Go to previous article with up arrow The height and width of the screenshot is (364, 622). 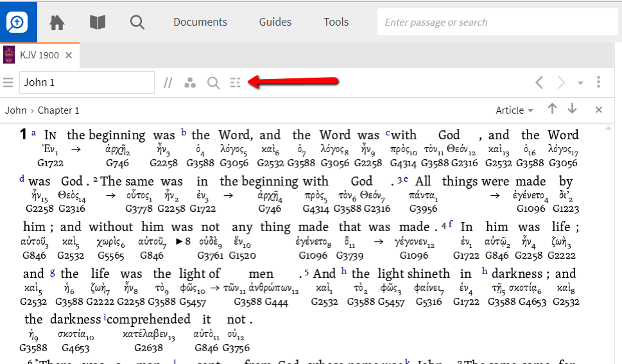click(552, 108)
